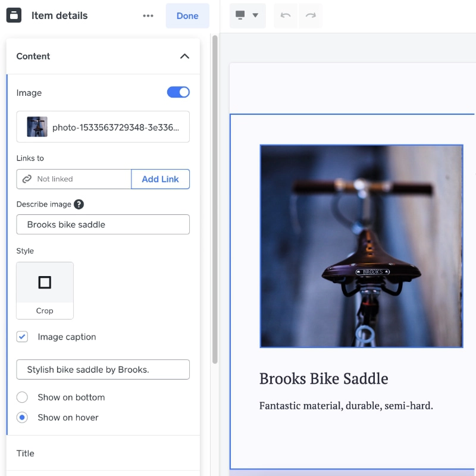
Task: Click the Title section row
Action: [x=103, y=453]
